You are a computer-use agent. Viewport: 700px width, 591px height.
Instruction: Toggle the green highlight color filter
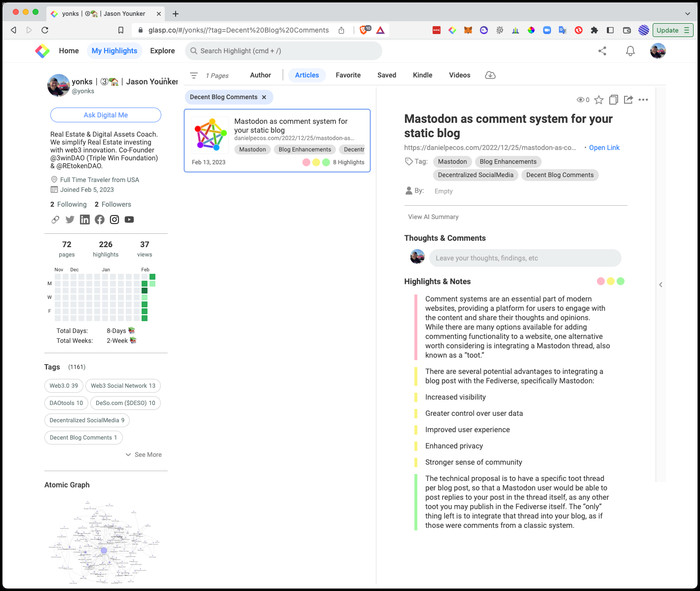(x=621, y=282)
